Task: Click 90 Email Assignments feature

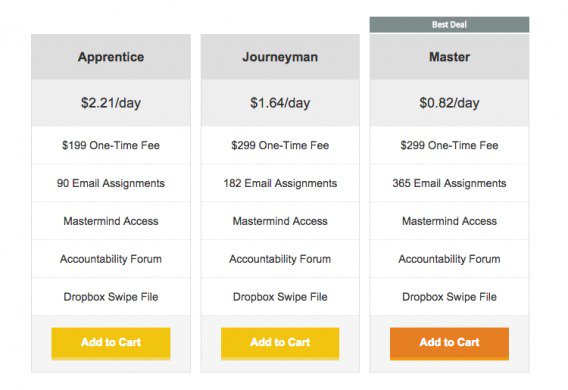Action: tap(111, 183)
